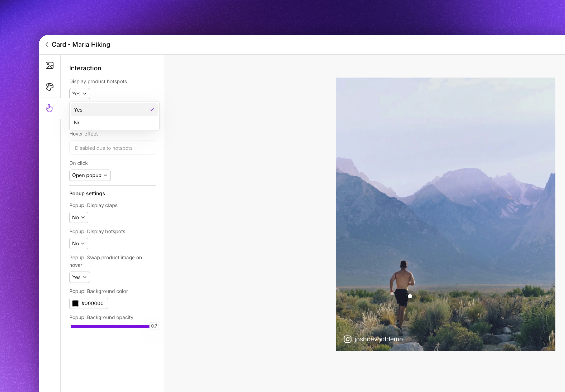Click the Instagram icon on the photo
Screen dimensions: 565x392
tap(347, 339)
